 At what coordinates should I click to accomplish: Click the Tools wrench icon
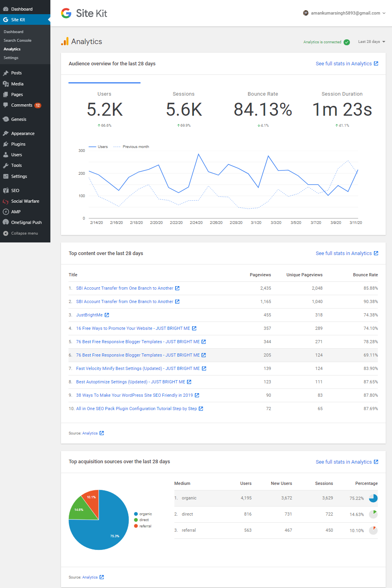click(x=6, y=165)
